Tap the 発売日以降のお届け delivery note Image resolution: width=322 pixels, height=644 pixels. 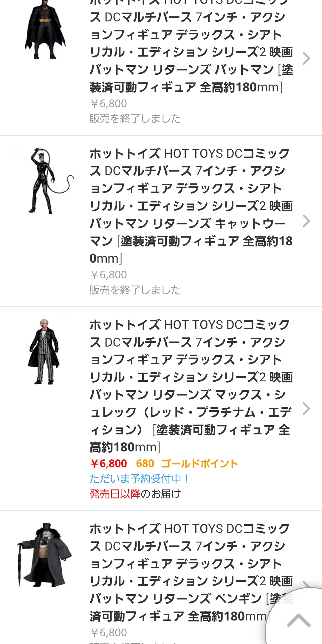[135, 494]
